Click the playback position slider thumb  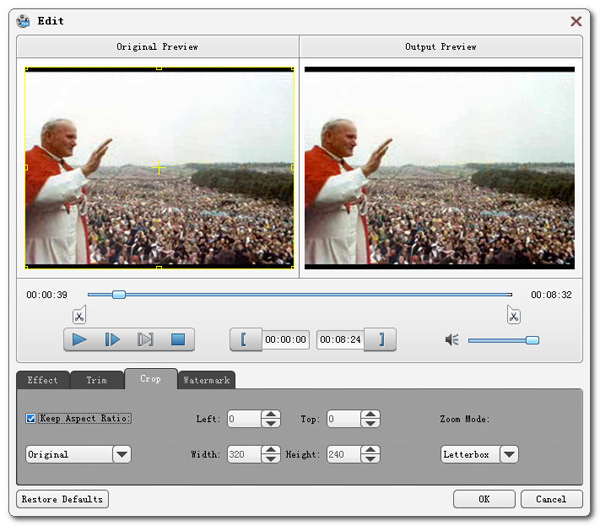pos(119,294)
